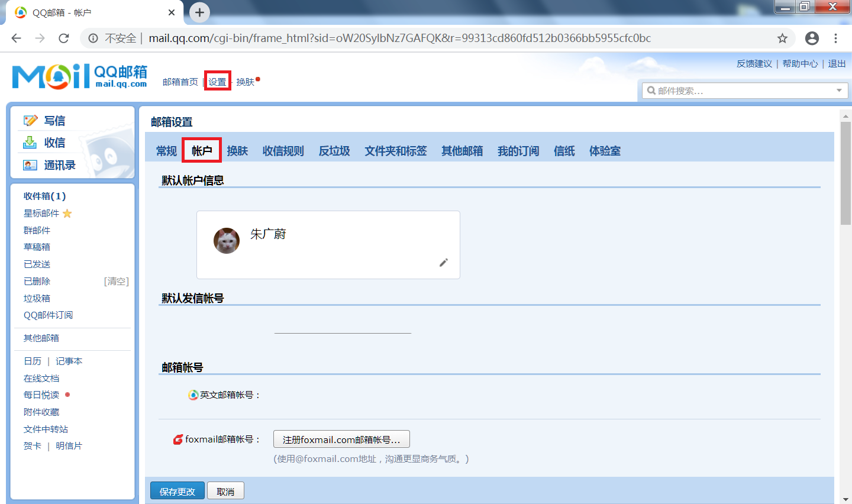The width and height of the screenshot is (852, 504).
Task: Open 星标邮件 folder
Action: [x=41, y=214]
